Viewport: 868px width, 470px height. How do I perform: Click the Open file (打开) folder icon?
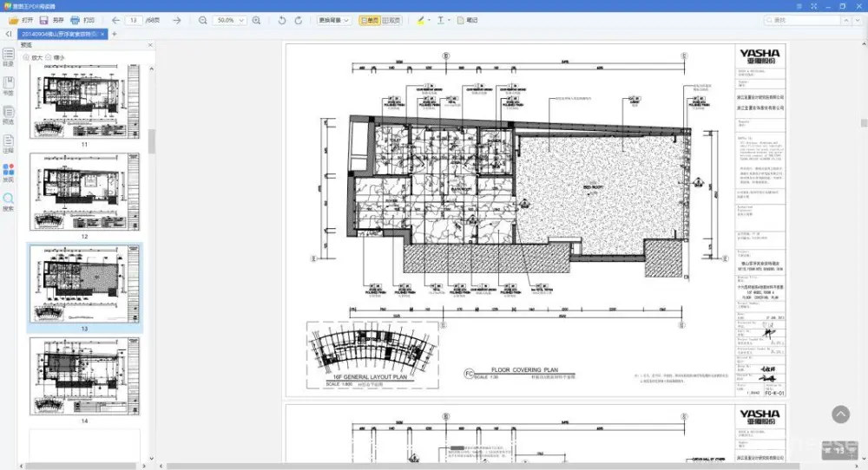tap(14, 20)
